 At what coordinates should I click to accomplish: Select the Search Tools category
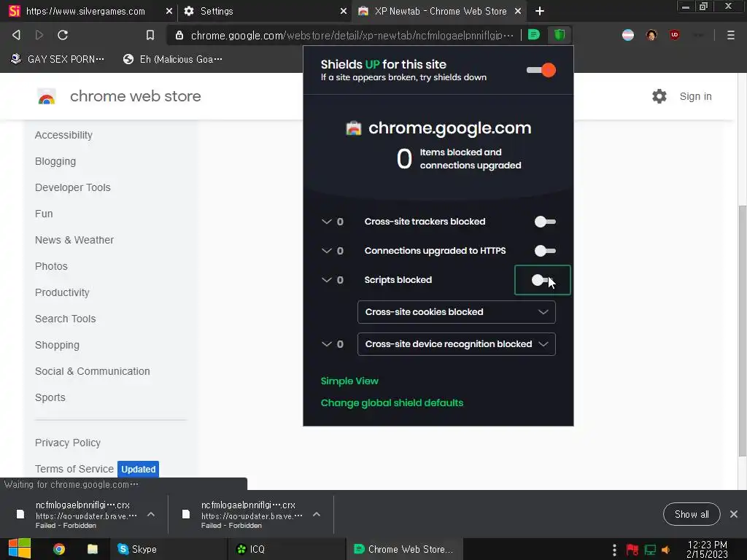pyautogui.click(x=65, y=319)
